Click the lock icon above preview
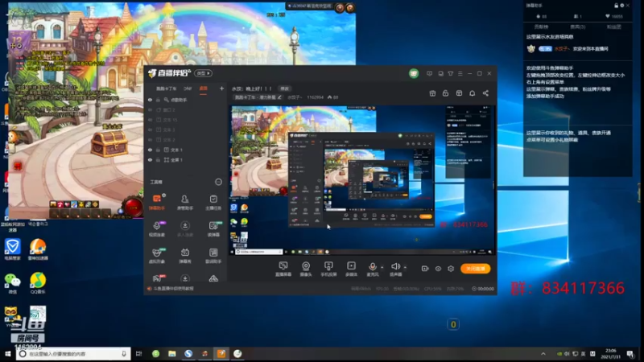 click(445, 93)
